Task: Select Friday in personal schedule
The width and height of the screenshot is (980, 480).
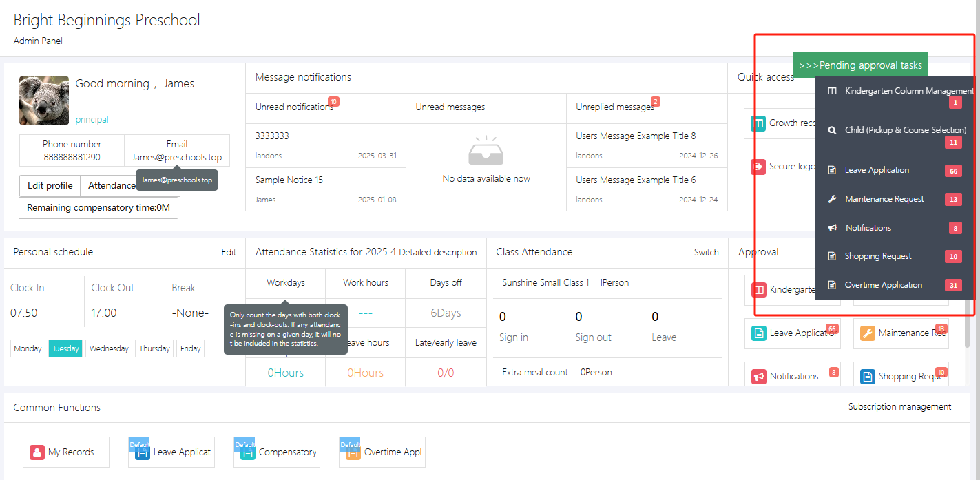Action: 190,348
